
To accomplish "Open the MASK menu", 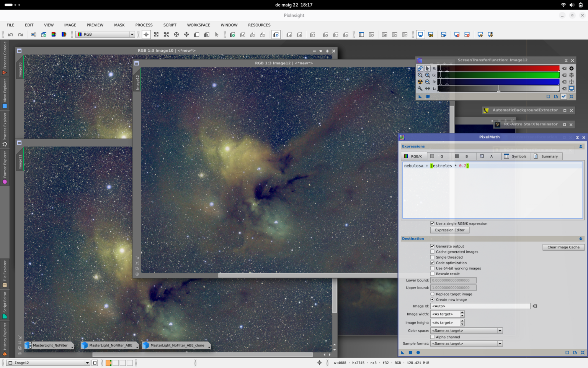I will (x=119, y=25).
